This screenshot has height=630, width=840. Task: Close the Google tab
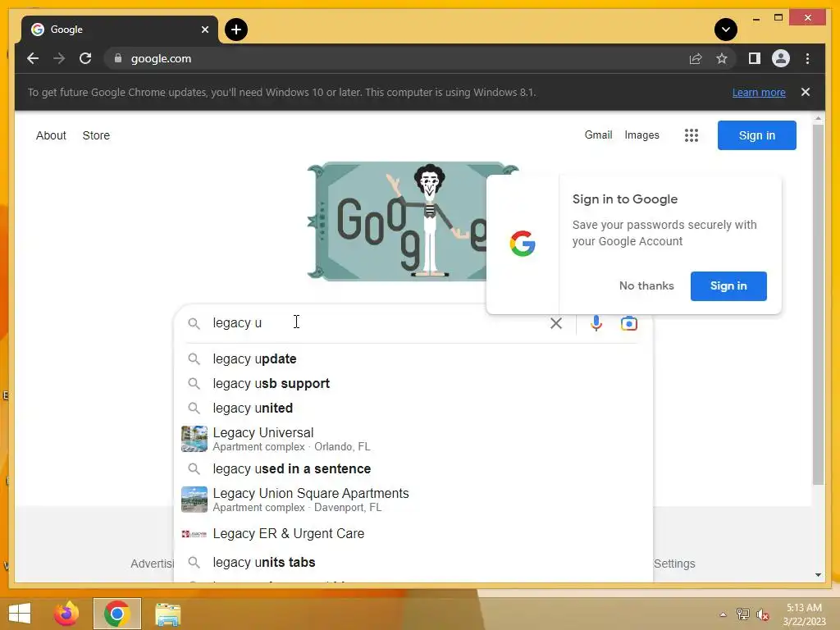[x=204, y=30]
